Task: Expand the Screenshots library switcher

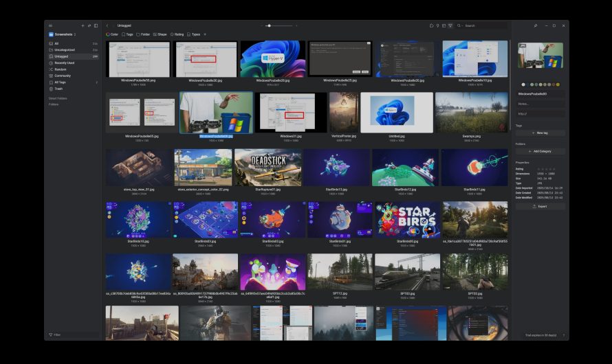Action: coord(64,34)
